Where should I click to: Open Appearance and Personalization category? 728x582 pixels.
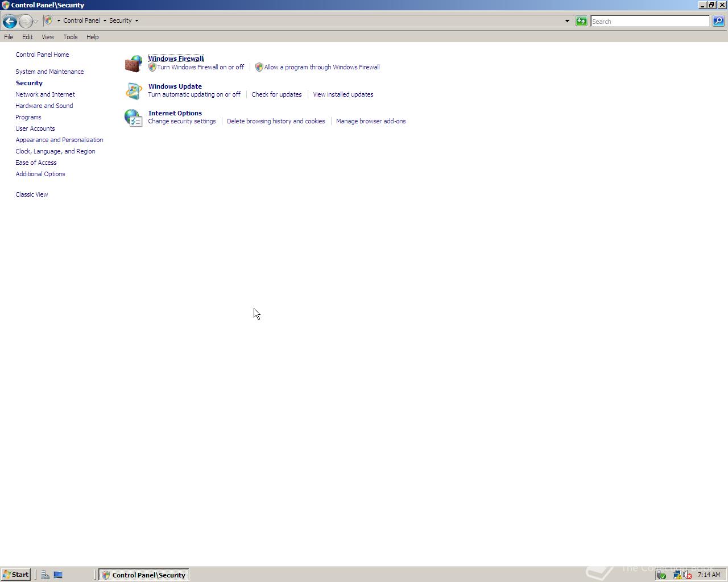[59, 140]
